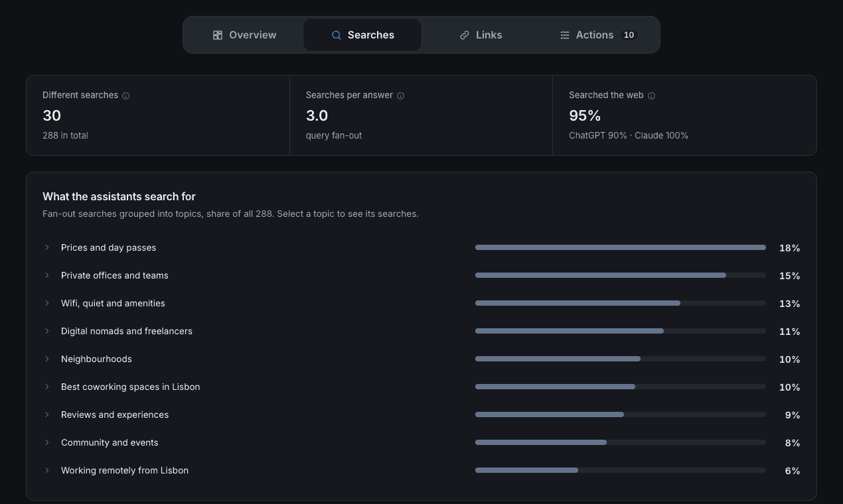This screenshot has height=504, width=843.
Task: Expand the Community and events topic chevron
Action: (x=47, y=442)
